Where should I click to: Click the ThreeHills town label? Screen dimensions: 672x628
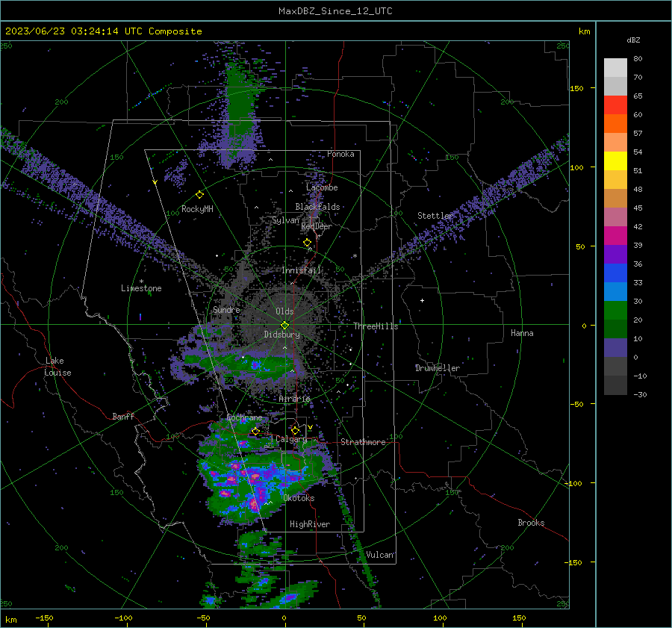click(x=376, y=326)
